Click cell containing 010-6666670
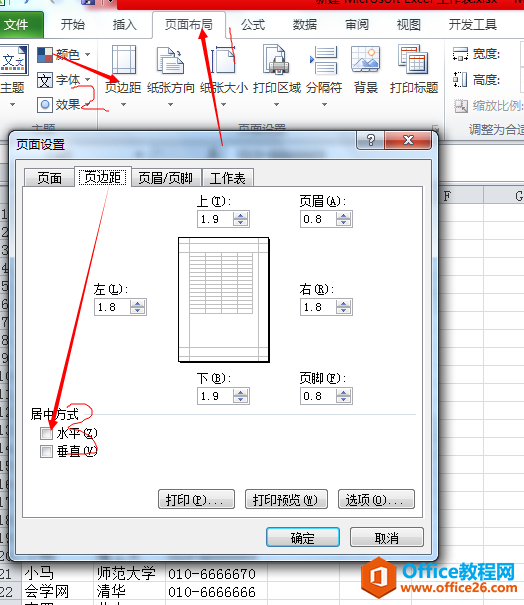 tap(216, 573)
